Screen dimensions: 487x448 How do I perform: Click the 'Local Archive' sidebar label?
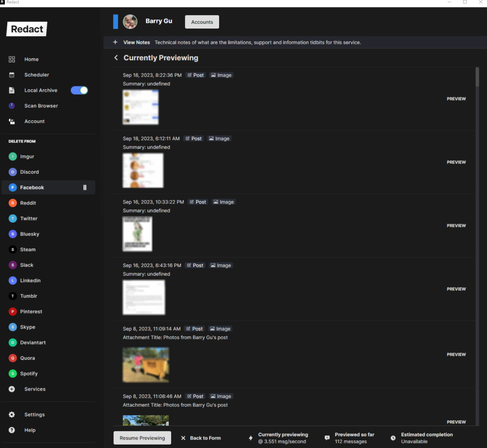pyautogui.click(x=41, y=90)
